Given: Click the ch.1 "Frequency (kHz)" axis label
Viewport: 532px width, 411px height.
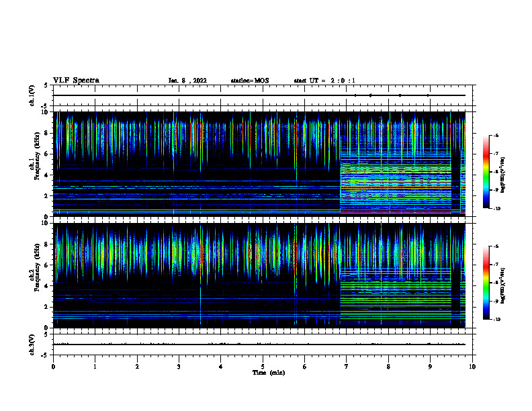Looking at the screenshot, I should point(37,156).
